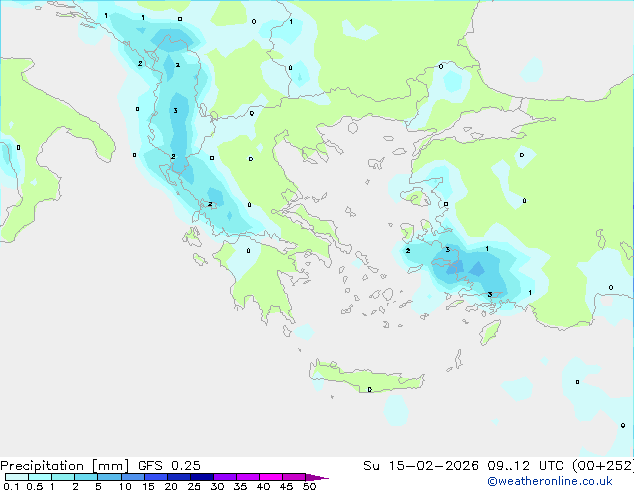Click the '50' legend scale label
The width and height of the screenshot is (634, 490).
309,486
